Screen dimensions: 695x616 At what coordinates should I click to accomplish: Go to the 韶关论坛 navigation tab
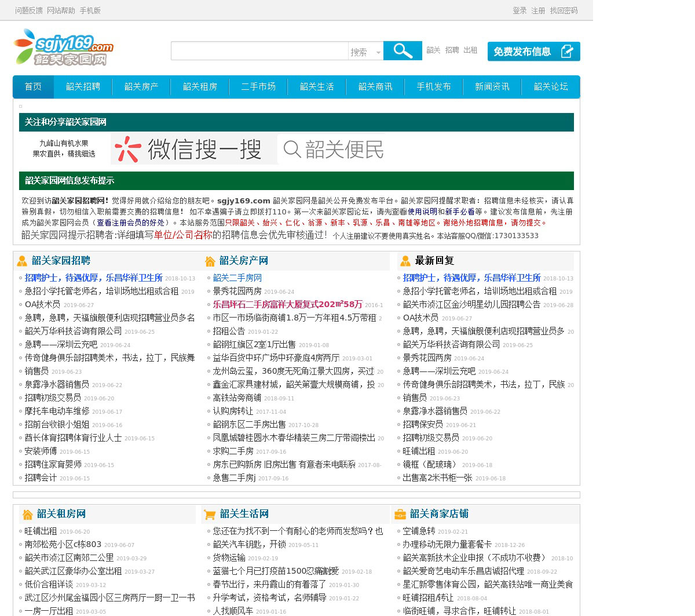pos(551,87)
